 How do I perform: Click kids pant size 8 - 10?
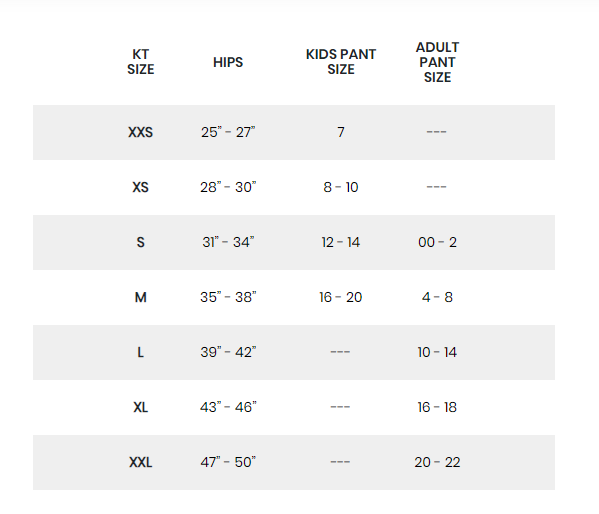click(341, 187)
